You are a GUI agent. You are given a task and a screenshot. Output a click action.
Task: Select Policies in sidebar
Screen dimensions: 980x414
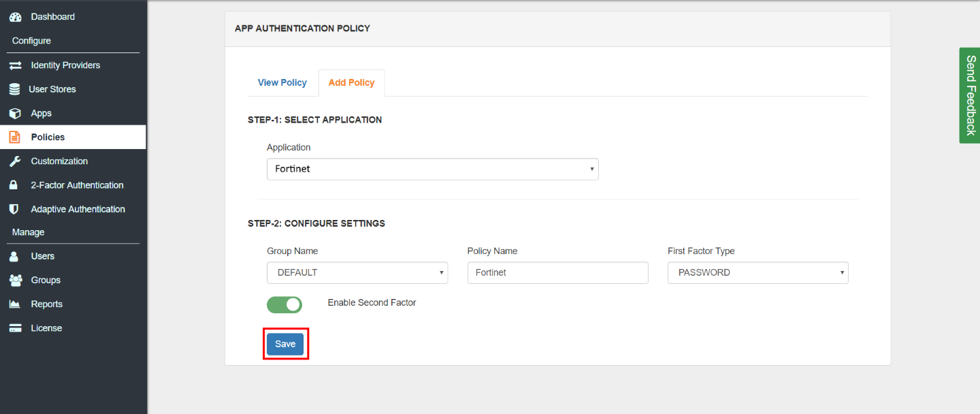73,137
